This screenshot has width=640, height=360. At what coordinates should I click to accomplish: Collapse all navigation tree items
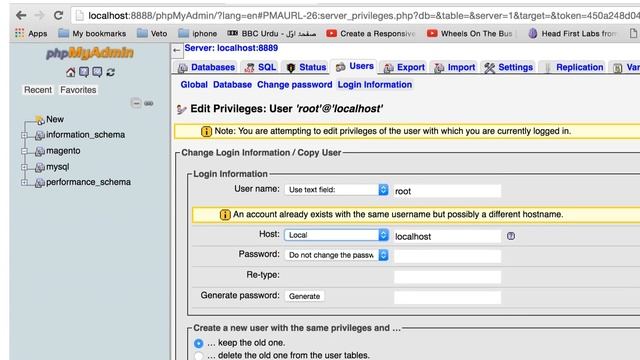point(136,103)
